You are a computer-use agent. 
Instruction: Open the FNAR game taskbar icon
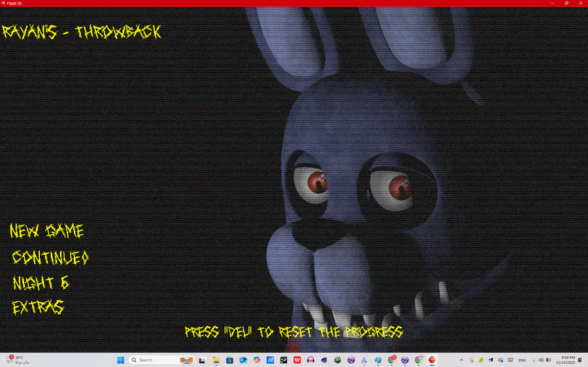coord(432,360)
